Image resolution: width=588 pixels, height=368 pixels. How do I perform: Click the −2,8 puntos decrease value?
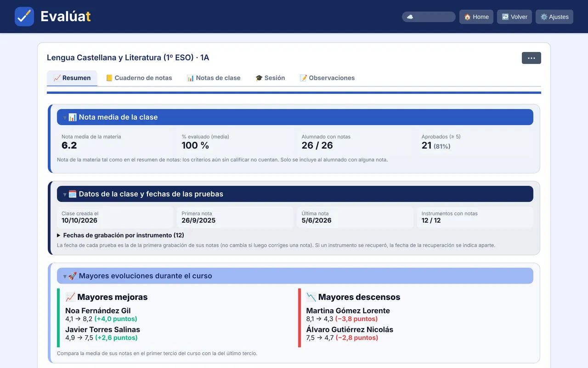357,338
